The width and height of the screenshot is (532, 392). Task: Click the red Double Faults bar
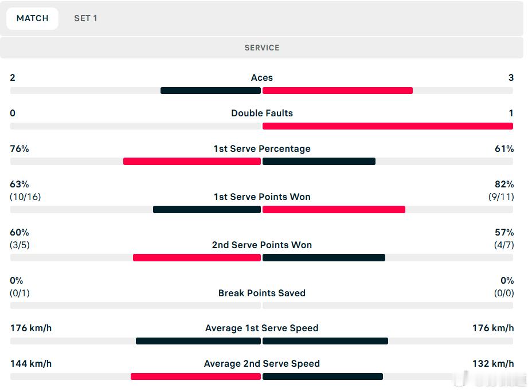[x=388, y=126]
